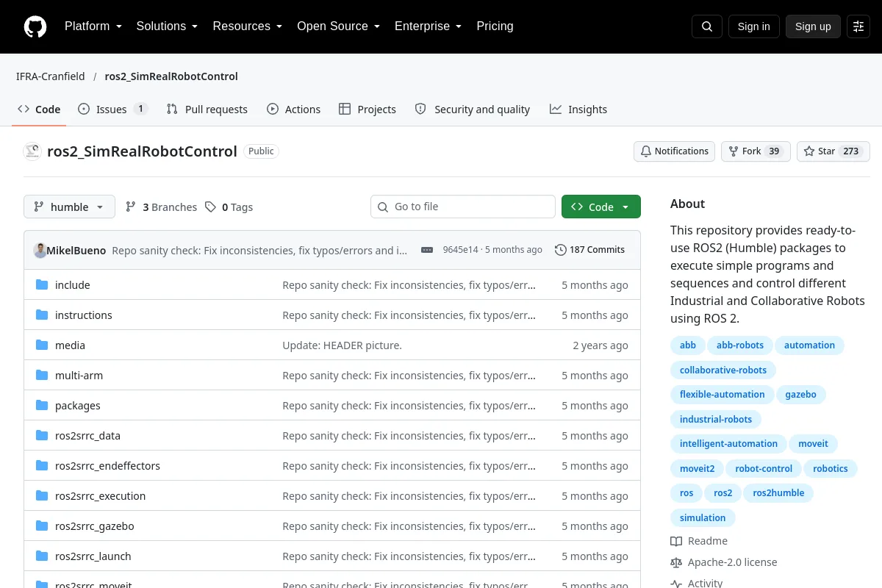Open MikelBueno author link

pos(76,250)
